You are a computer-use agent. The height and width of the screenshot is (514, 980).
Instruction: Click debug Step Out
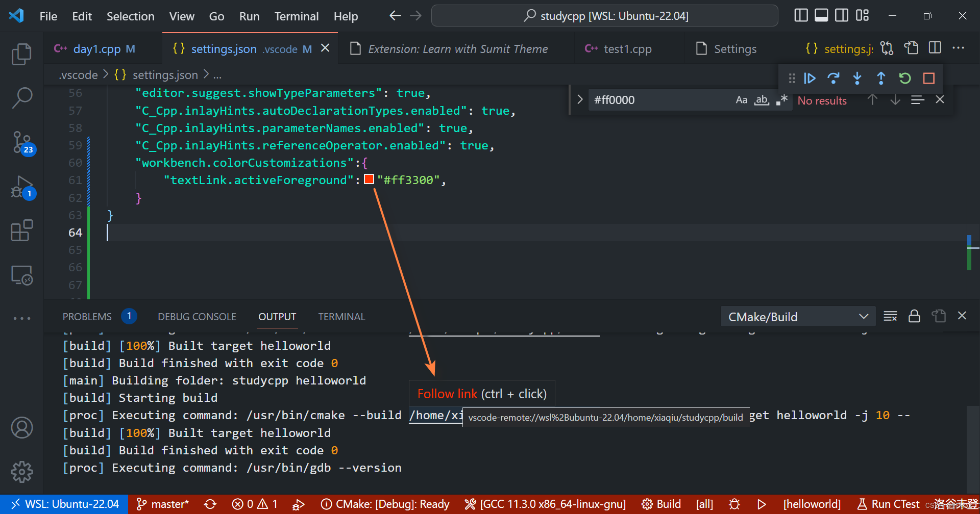(x=881, y=78)
